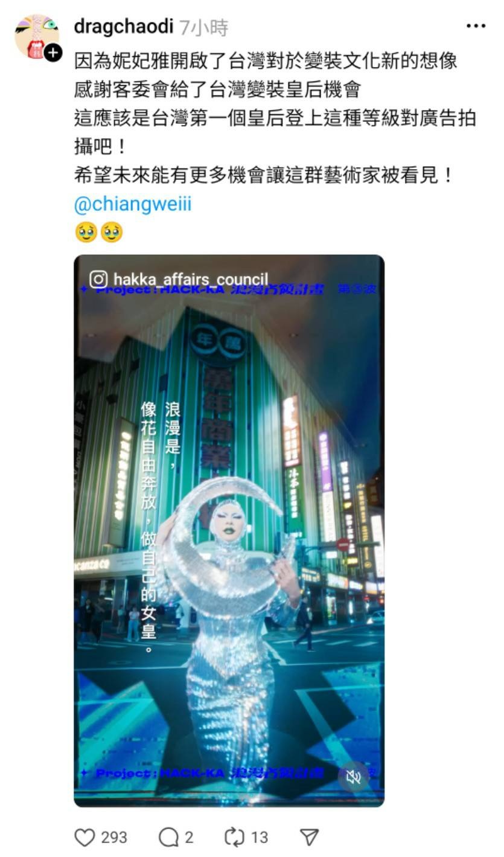The height and width of the screenshot is (857, 504).
Task: Open dragchaodi's profile avatar
Action: [36, 36]
